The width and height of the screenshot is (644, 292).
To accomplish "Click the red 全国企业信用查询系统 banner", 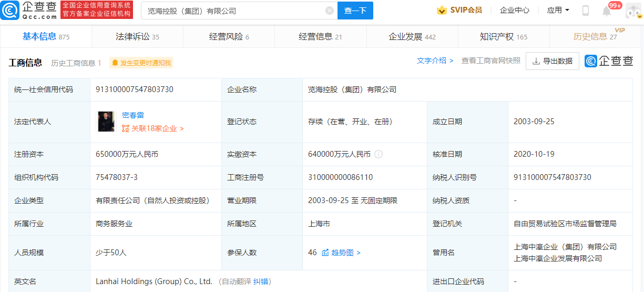I will pyautogui.click(x=96, y=10).
